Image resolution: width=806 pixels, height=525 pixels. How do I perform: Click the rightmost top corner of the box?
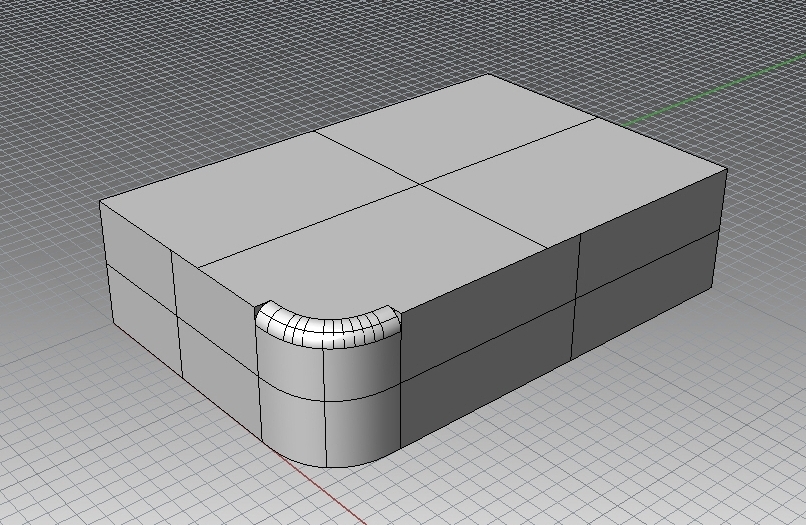[x=726, y=169]
